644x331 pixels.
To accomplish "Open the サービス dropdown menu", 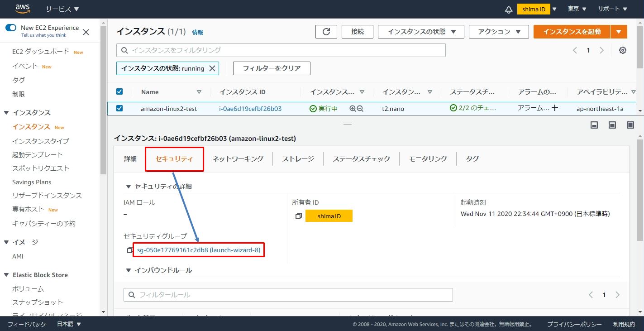I will 62,9.
